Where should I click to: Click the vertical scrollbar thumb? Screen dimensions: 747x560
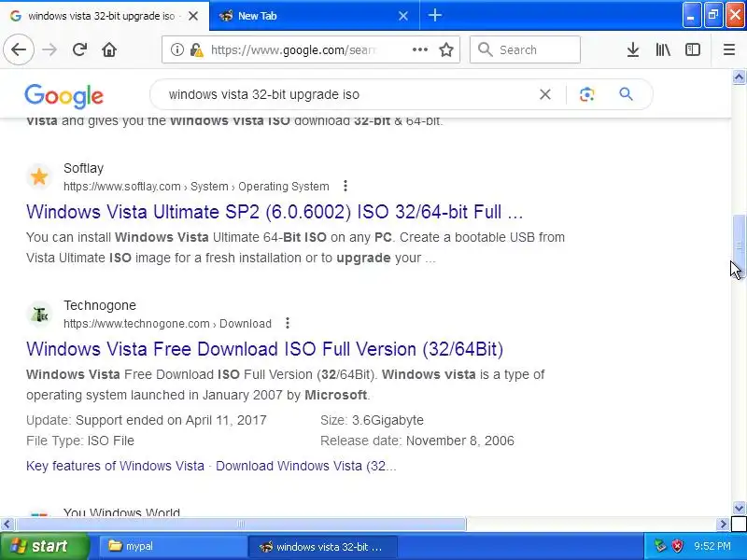(x=739, y=245)
